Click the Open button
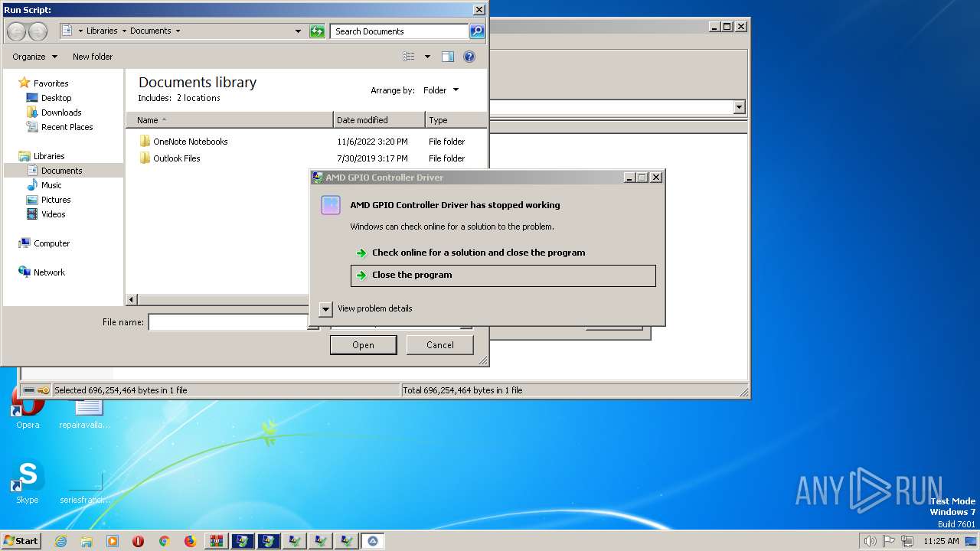The height and width of the screenshot is (551, 980). tap(363, 345)
